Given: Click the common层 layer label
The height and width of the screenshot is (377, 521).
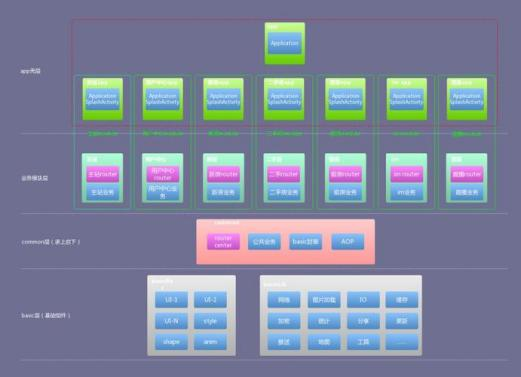Looking at the screenshot, I should (x=51, y=242).
